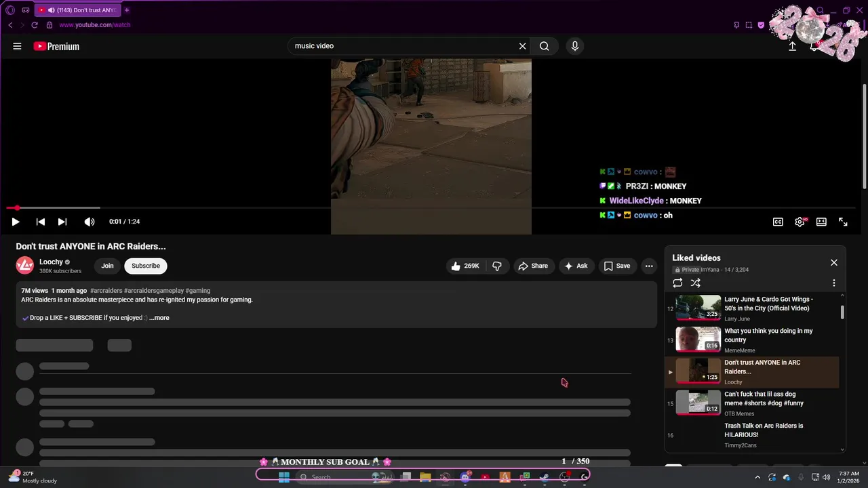This screenshot has width=868, height=488.
Task: Open more actions menu under video
Action: click(649, 266)
